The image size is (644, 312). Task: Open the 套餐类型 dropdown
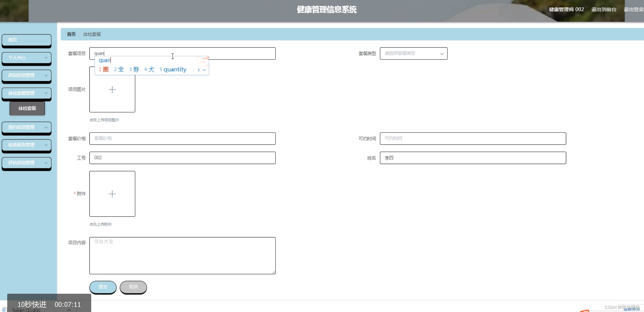(x=413, y=54)
